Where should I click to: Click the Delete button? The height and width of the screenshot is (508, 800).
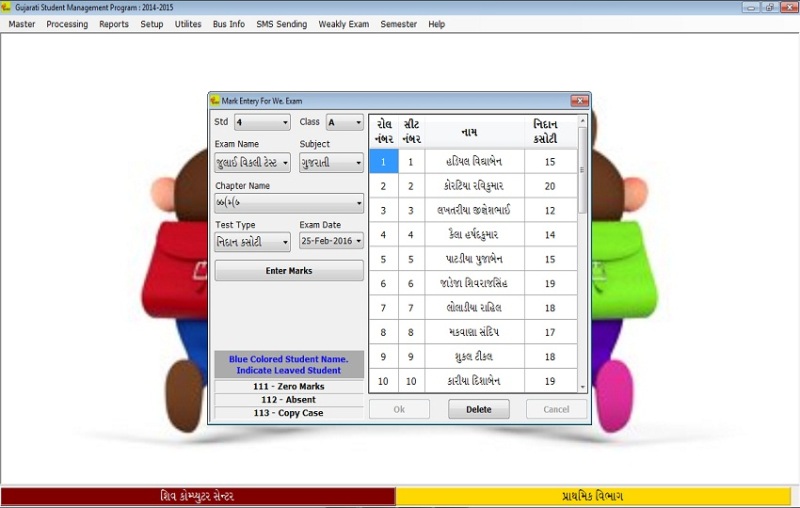click(x=478, y=409)
